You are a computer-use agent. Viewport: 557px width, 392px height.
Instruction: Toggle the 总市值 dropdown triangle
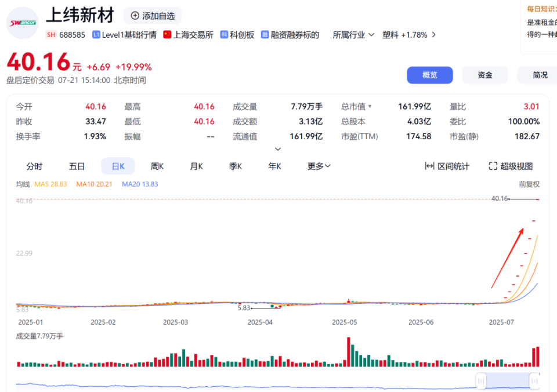(370, 106)
